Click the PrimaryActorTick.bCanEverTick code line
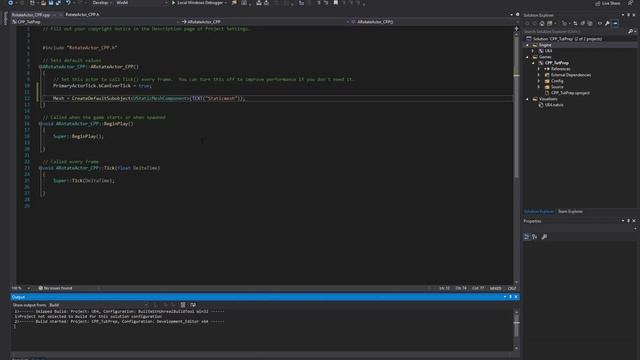This screenshot has height=360, width=640. click(x=102, y=86)
